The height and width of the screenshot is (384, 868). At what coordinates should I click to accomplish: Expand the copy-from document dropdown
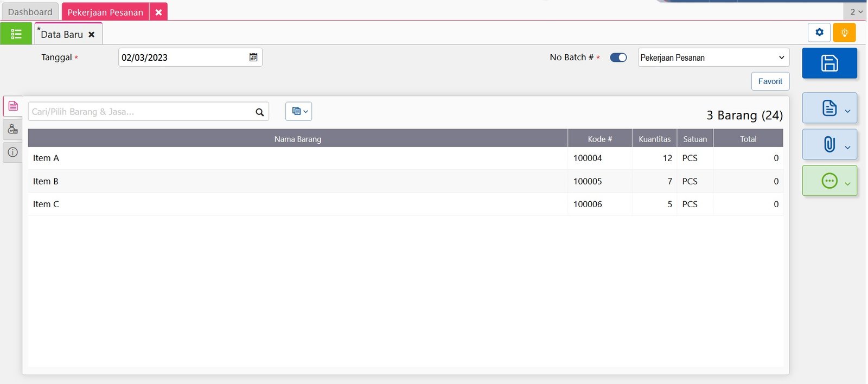click(x=298, y=111)
